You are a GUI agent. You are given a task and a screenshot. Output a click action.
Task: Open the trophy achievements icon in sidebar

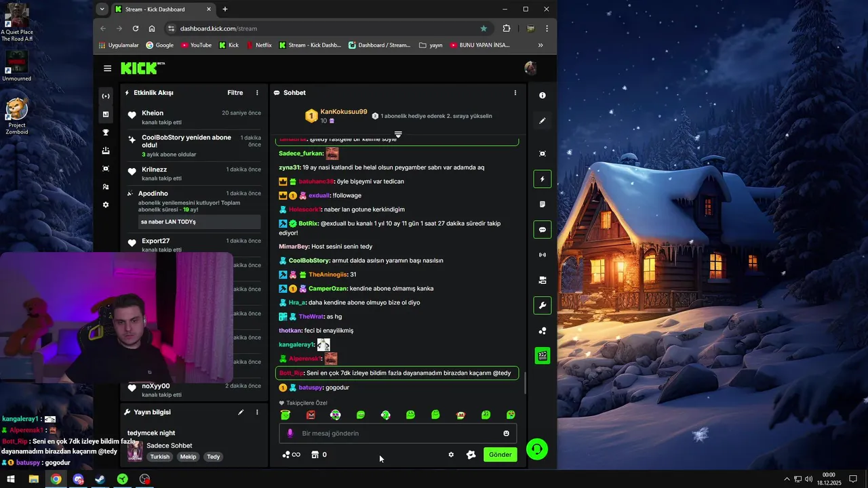pyautogui.click(x=106, y=133)
